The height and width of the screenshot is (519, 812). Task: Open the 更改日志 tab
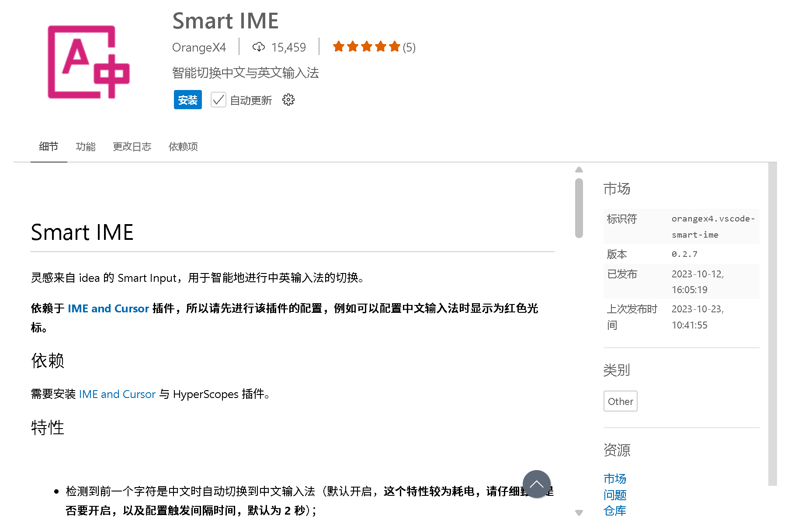[x=132, y=146]
